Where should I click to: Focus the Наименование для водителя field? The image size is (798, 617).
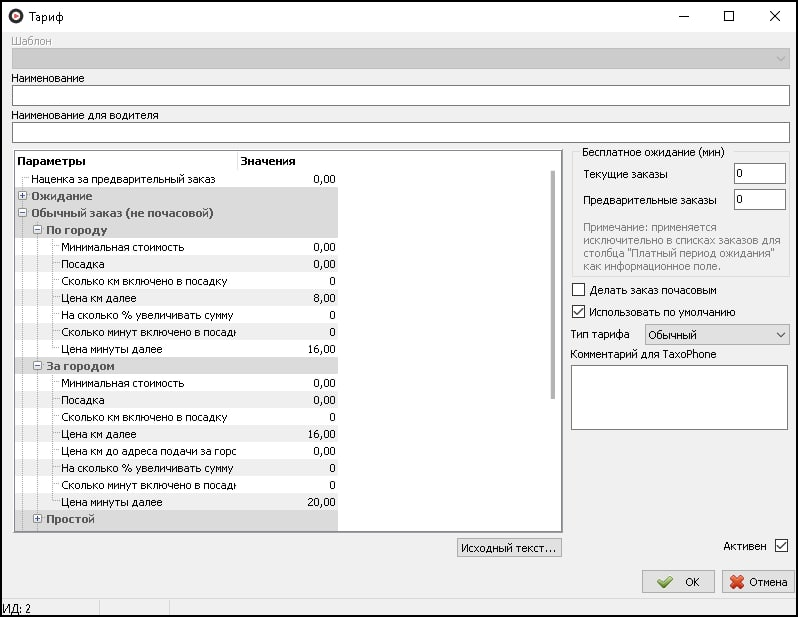pyautogui.click(x=400, y=133)
